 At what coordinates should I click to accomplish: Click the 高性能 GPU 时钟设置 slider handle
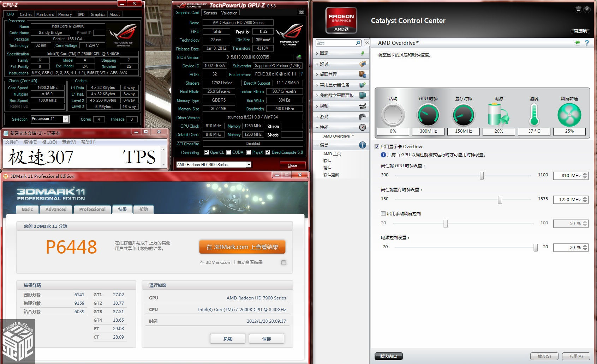point(482,175)
